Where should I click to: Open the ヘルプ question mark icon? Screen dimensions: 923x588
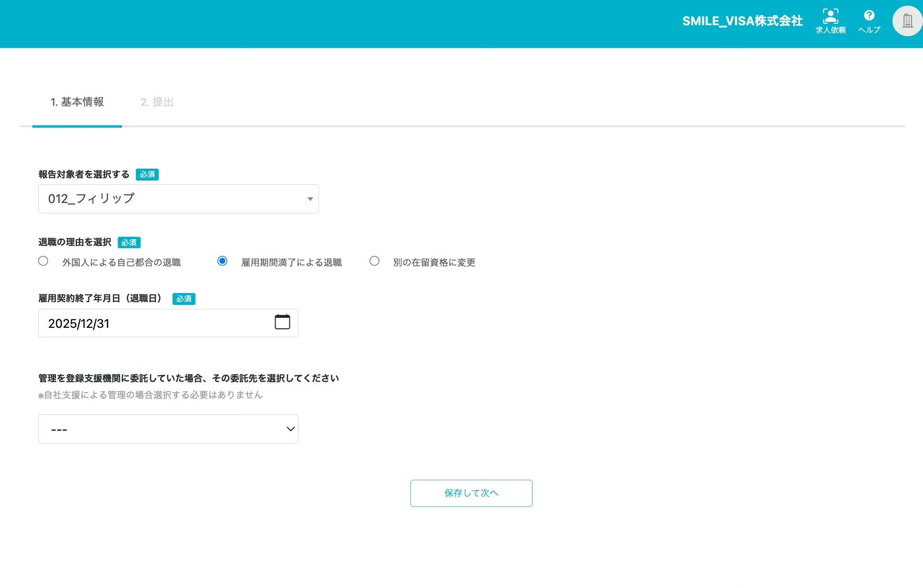[869, 15]
